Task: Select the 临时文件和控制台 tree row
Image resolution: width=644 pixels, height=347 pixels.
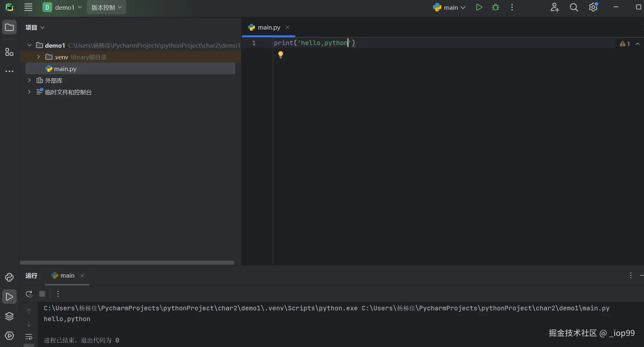Action: (130, 92)
